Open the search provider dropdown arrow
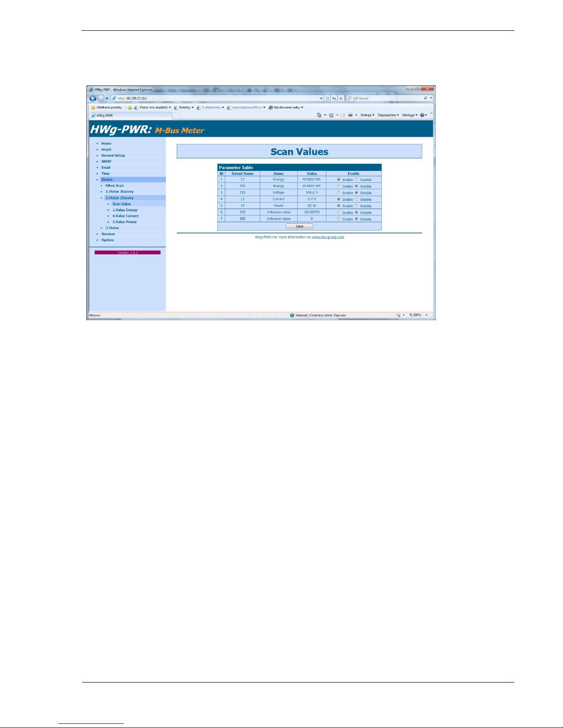This screenshot has width=563, height=728. coord(431,98)
